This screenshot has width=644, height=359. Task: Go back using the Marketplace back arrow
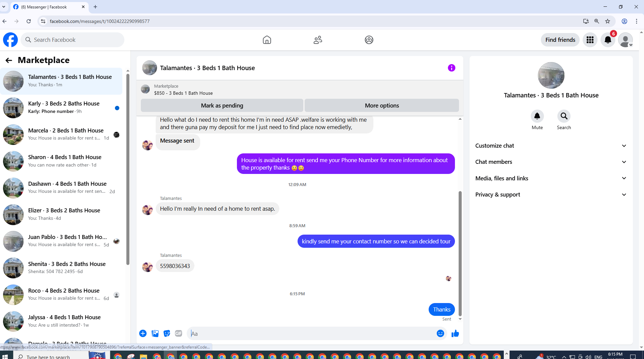9,60
